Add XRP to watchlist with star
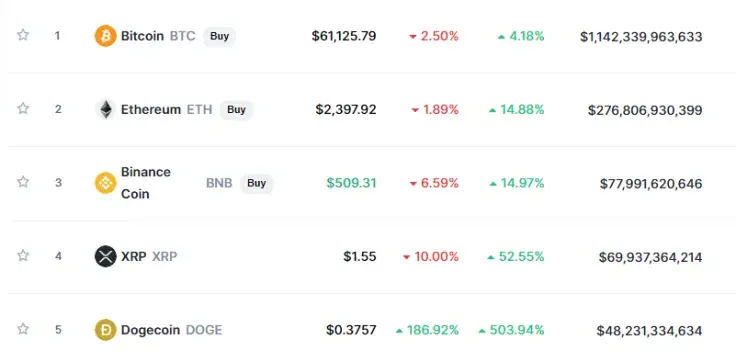736x362 pixels. point(23,255)
